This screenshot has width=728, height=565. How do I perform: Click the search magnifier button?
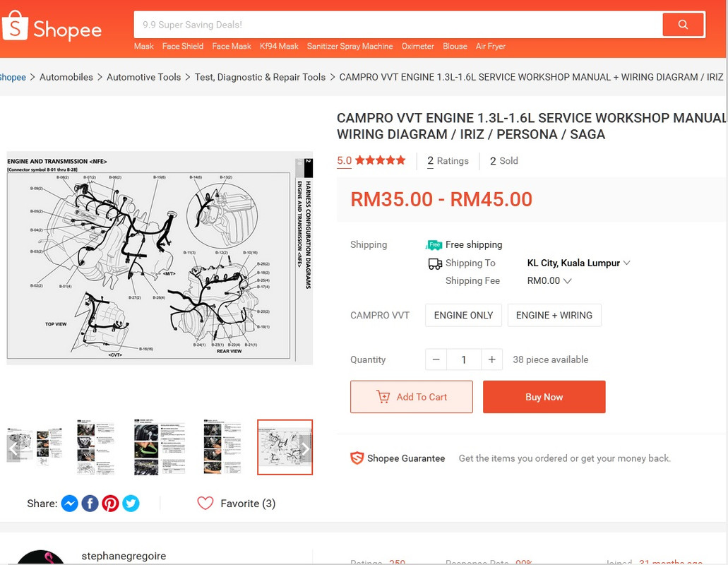coord(683,25)
